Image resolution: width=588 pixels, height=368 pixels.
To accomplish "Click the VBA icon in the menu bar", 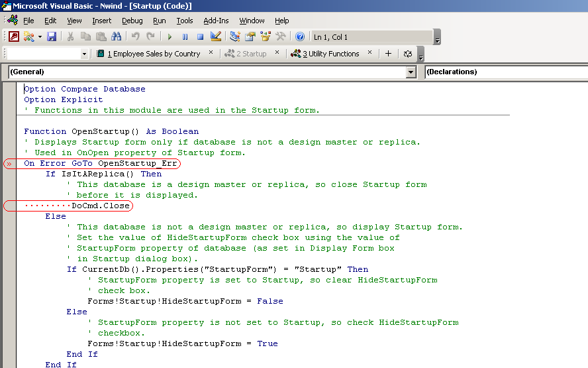I will (x=13, y=20).
